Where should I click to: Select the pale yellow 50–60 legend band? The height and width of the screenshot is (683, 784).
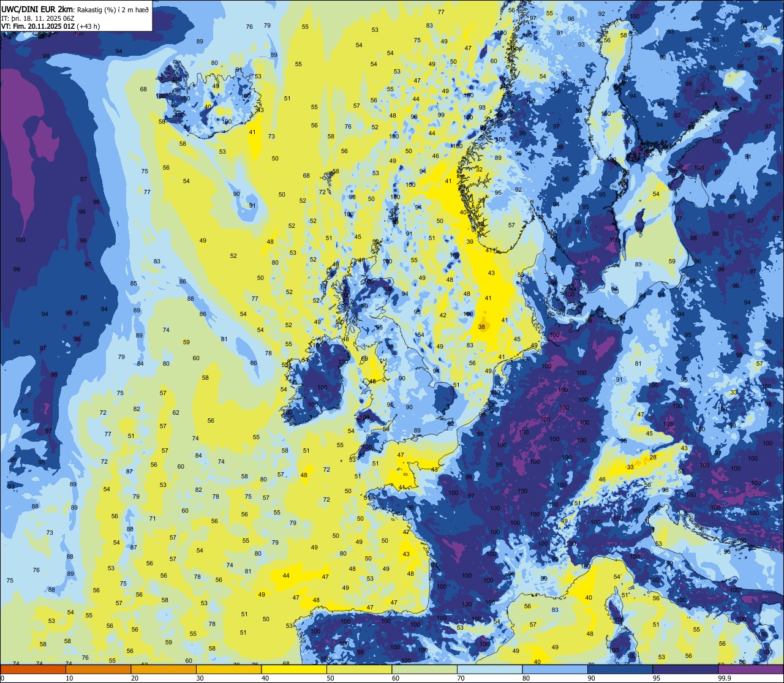[359, 669]
